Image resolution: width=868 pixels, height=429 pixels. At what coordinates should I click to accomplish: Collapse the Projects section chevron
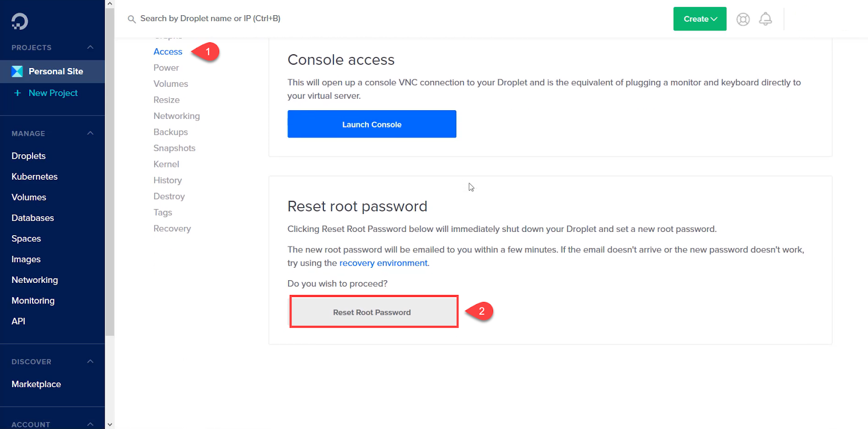(90, 47)
